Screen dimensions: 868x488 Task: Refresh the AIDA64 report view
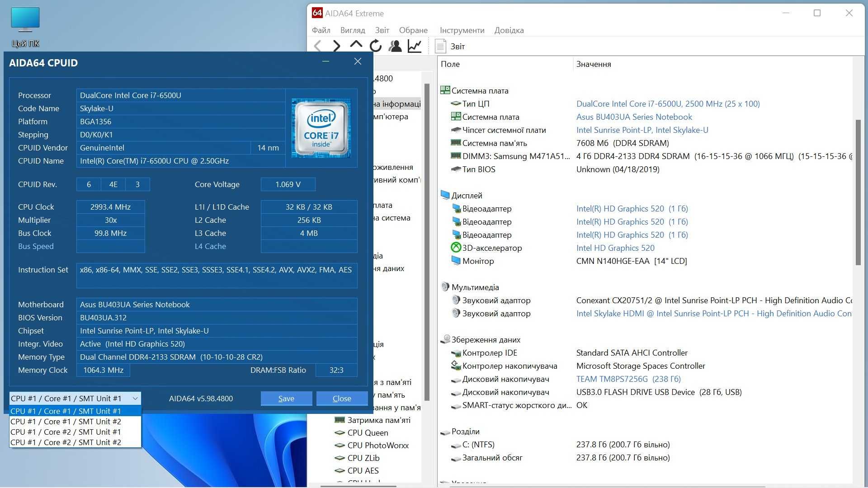pos(375,46)
